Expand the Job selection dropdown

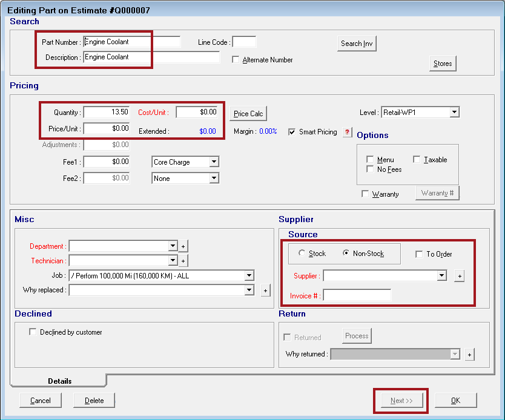click(x=248, y=275)
